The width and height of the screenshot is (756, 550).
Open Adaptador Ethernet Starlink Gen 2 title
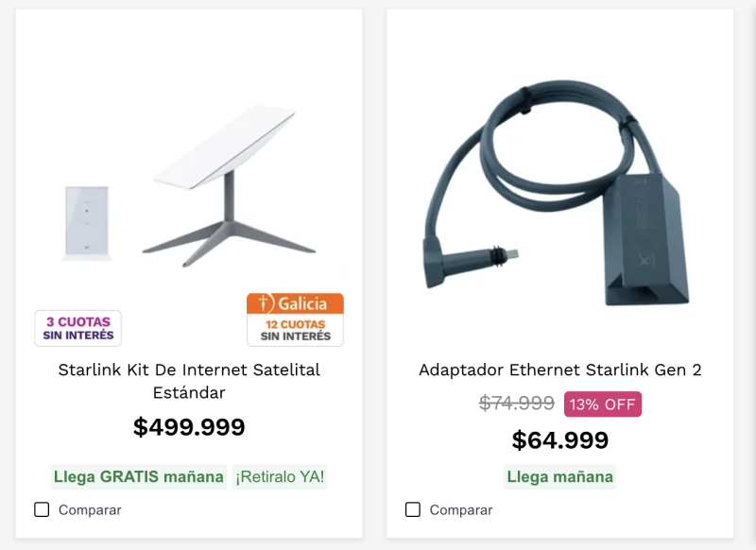[559, 370]
